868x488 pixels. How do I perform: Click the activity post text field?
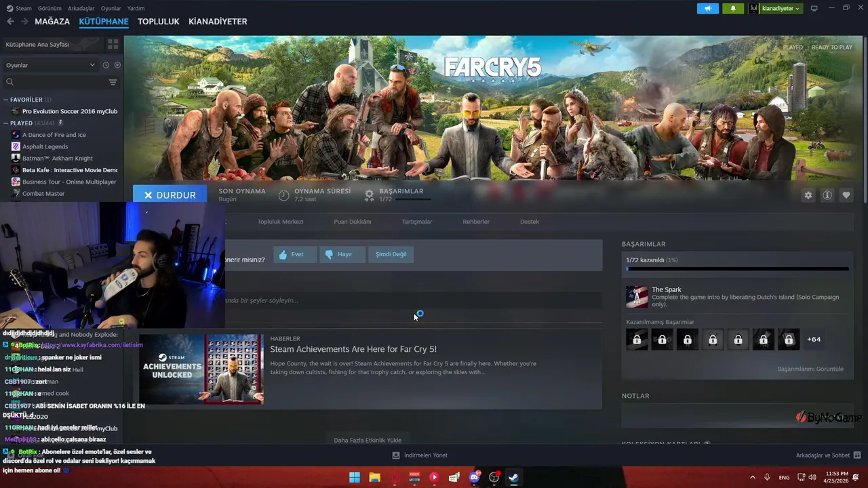pos(412,300)
